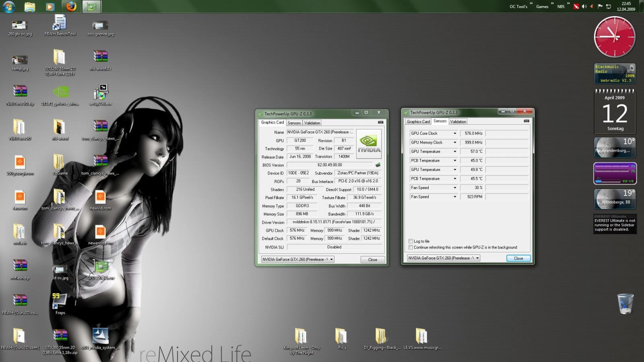Viewport: 644px width, 362px height.
Task: Switch to Graphics Card tab in right GPU-Z window
Action: pyautogui.click(x=418, y=121)
